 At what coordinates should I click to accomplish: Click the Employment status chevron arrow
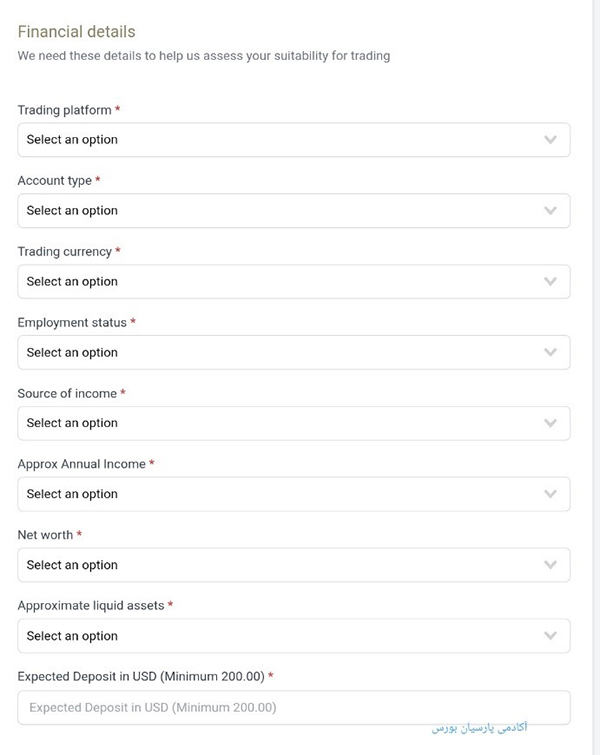pyautogui.click(x=550, y=353)
